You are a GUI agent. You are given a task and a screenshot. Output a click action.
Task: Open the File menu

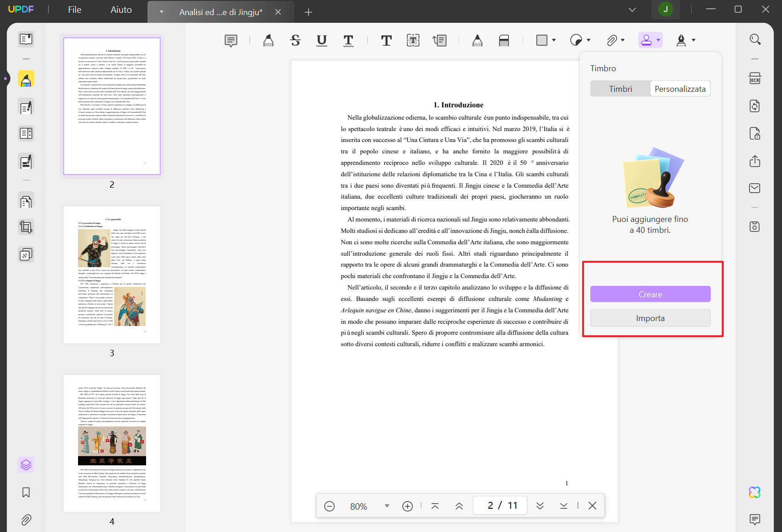coord(74,10)
